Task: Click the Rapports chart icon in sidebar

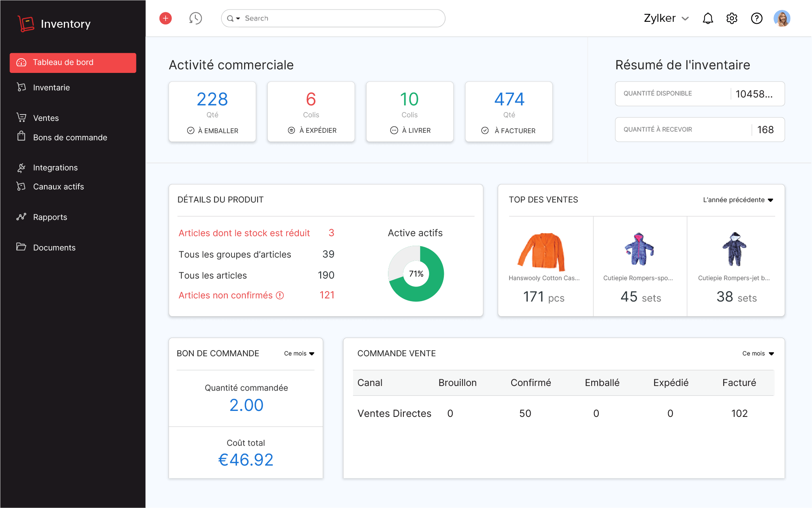Action: [x=21, y=217]
